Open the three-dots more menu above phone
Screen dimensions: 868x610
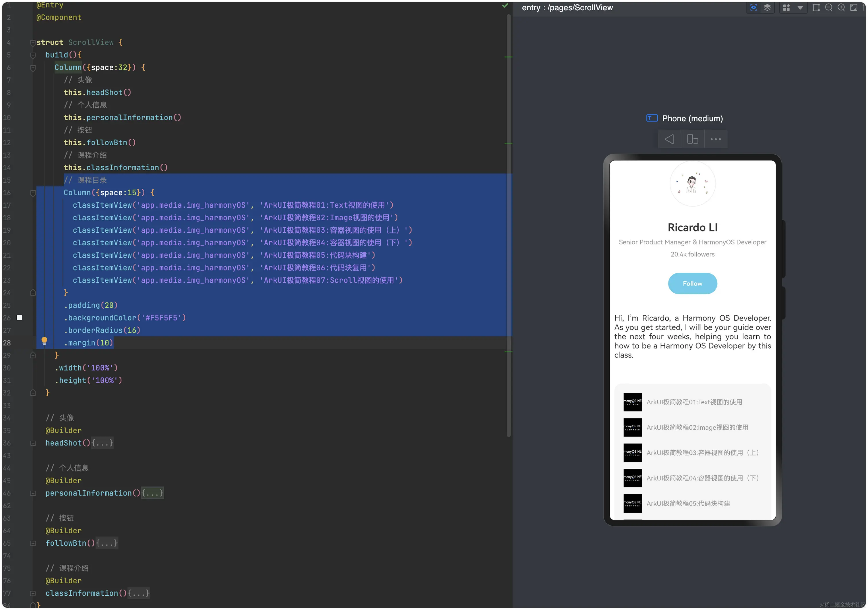[716, 139]
